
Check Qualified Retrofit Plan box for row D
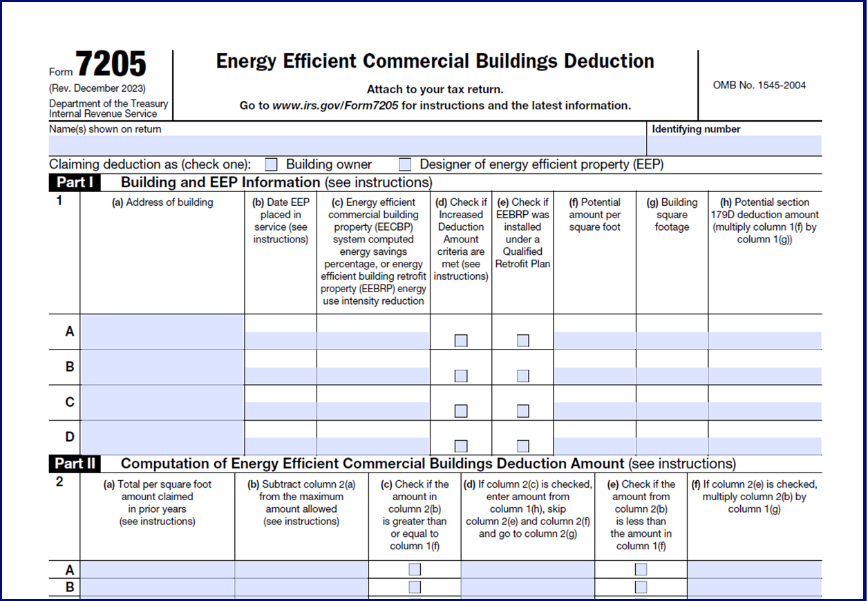[523, 446]
